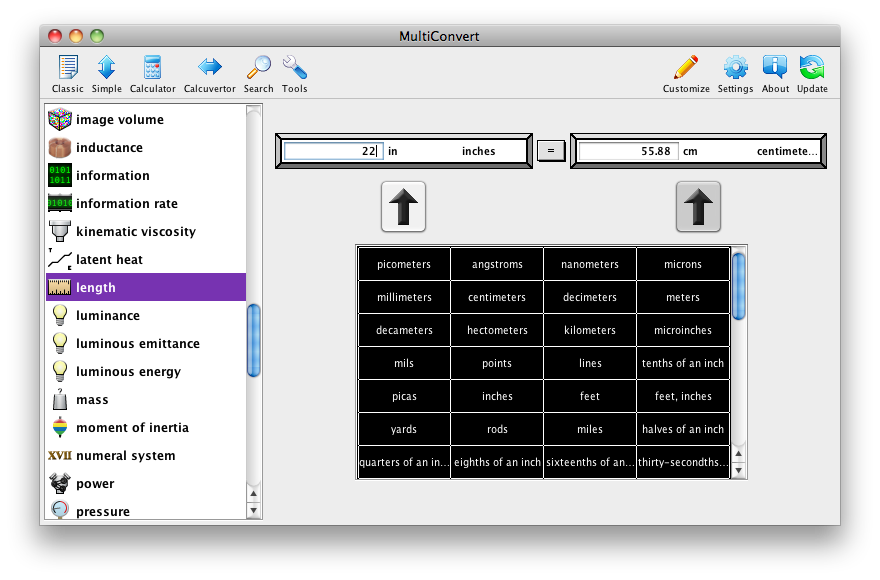Select the Calcuvertor toolbar icon
Image resolution: width=880 pixels, height=580 pixels.
coord(210,74)
